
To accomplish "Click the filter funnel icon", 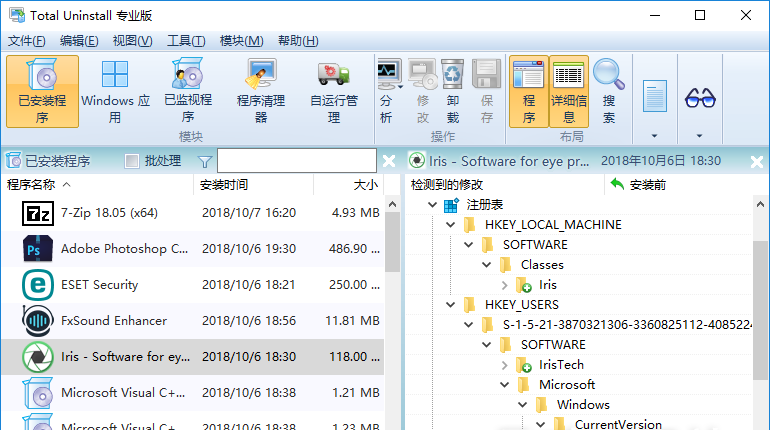I will [205, 161].
